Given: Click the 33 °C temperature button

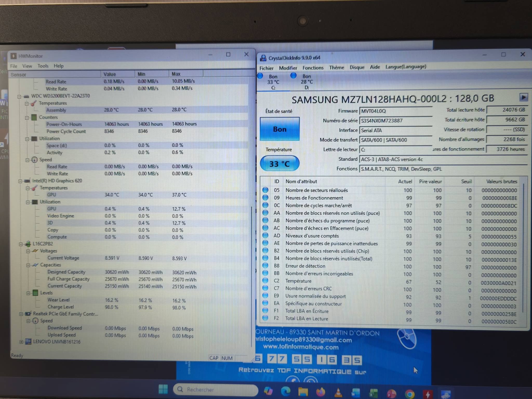Looking at the screenshot, I should [x=280, y=164].
